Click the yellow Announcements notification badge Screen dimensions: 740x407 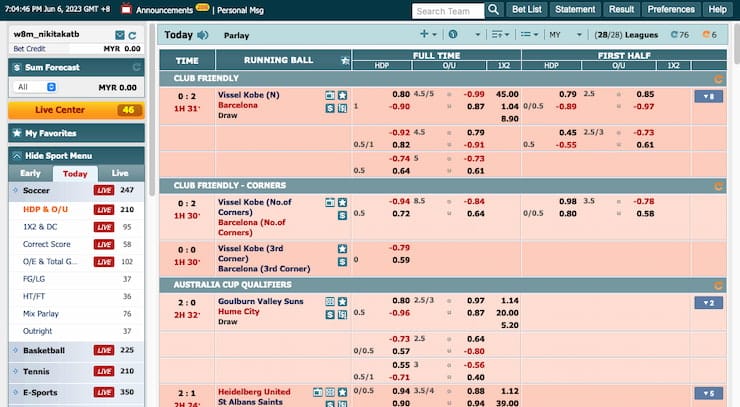(202, 7)
